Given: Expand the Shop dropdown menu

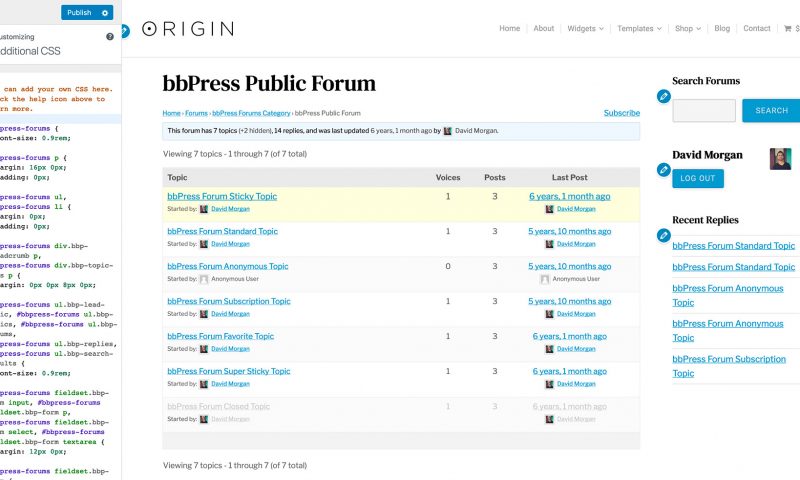Looking at the screenshot, I should [688, 29].
